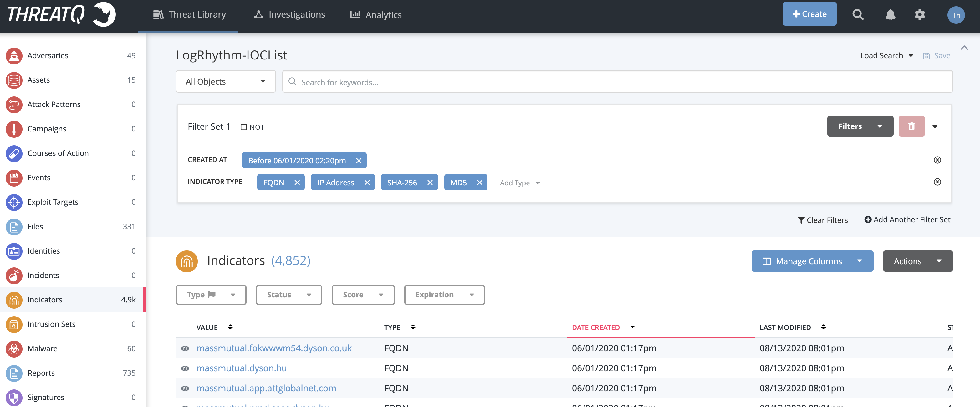This screenshot has width=980, height=407.
Task: Click the Signatures shield icon
Action: [14, 398]
